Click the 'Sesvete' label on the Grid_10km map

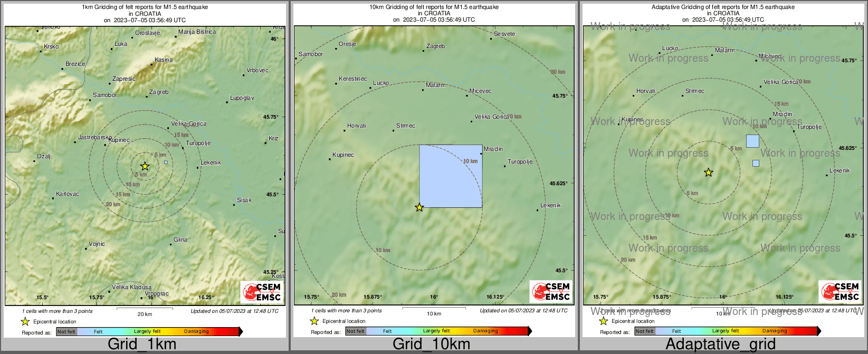pos(504,34)
